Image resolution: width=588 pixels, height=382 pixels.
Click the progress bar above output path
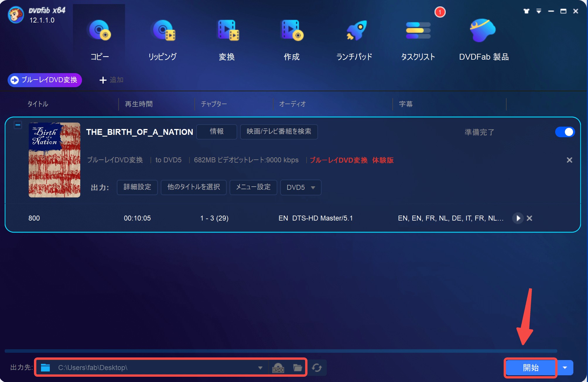(x=281, y=351)
